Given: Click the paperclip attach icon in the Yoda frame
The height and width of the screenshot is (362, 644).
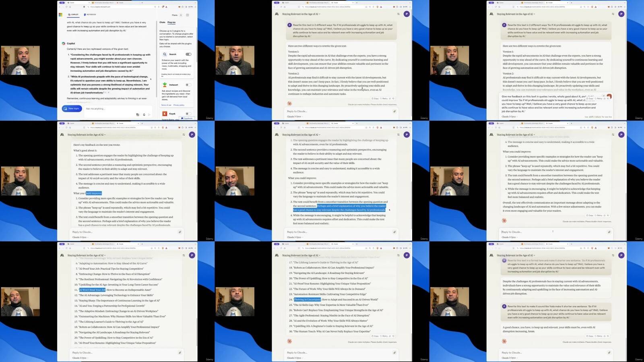Looking at the screenshot, I should (609, 353).
